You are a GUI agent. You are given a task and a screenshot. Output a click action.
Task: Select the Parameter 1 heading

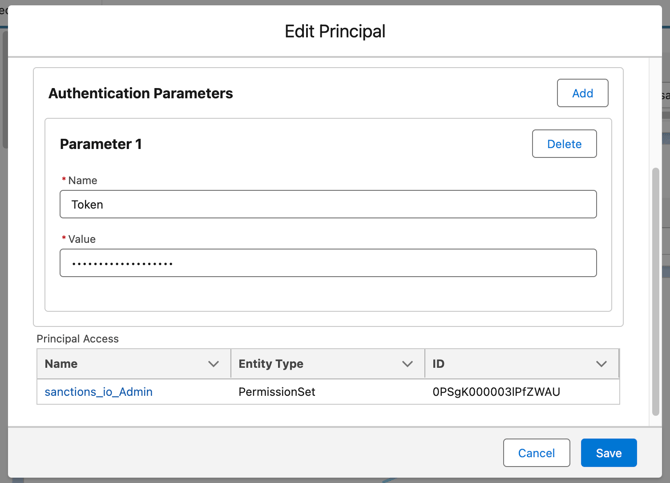(101, 144)
